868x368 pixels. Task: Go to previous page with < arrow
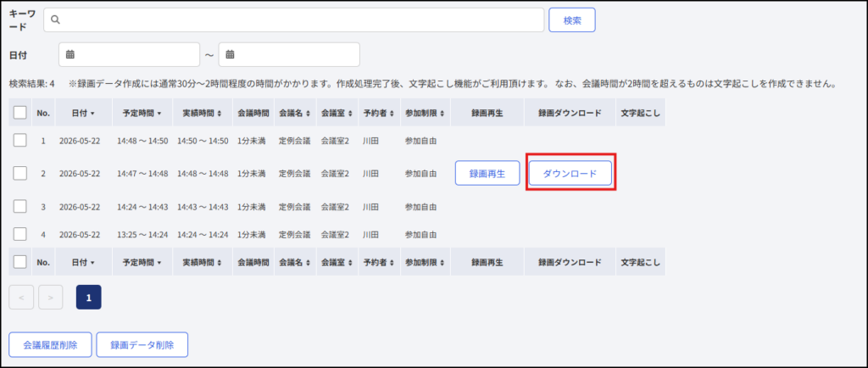21,297
